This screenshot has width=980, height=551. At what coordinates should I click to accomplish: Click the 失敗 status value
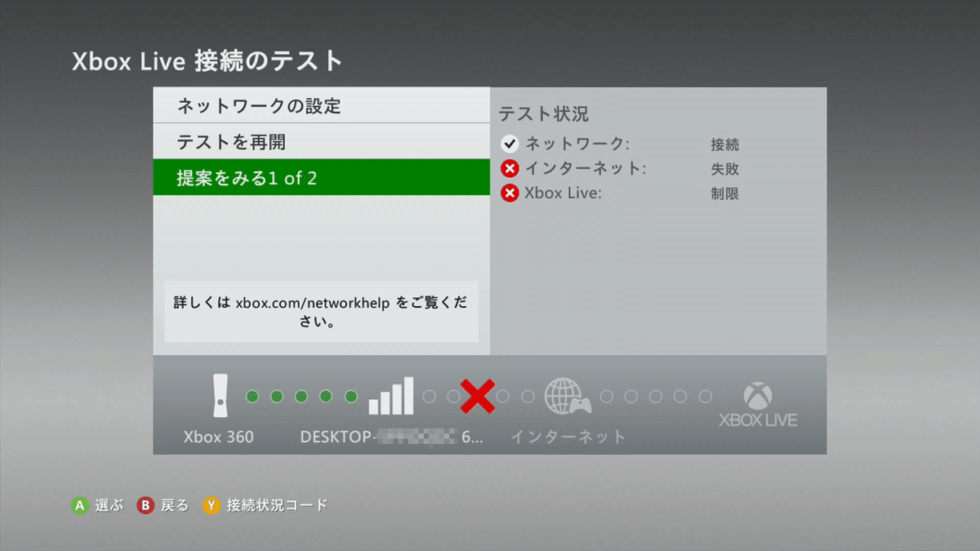pyautogui.click(x=724, y=170)
